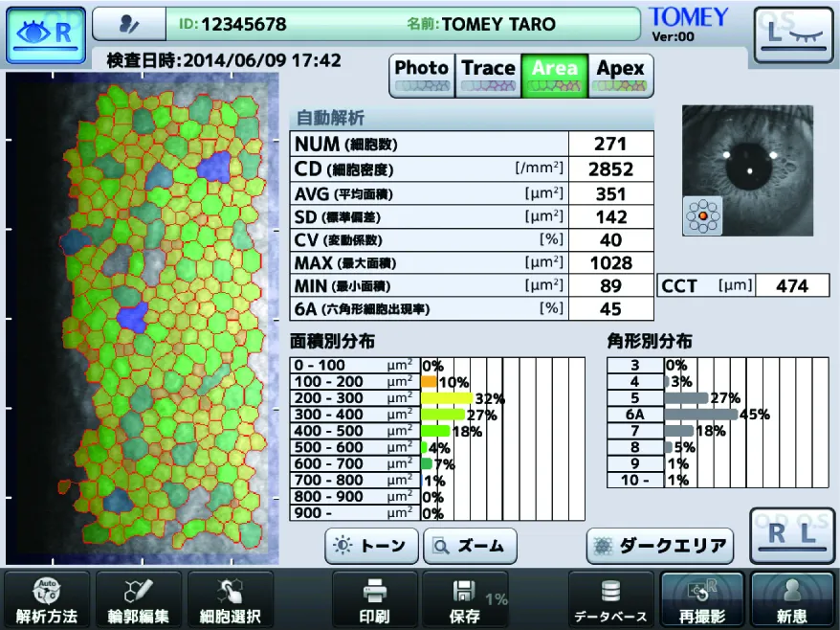840x630 pixels.
Task: Switch to the left eye L button
Action: pyautogui.click(x=793, y=34)
